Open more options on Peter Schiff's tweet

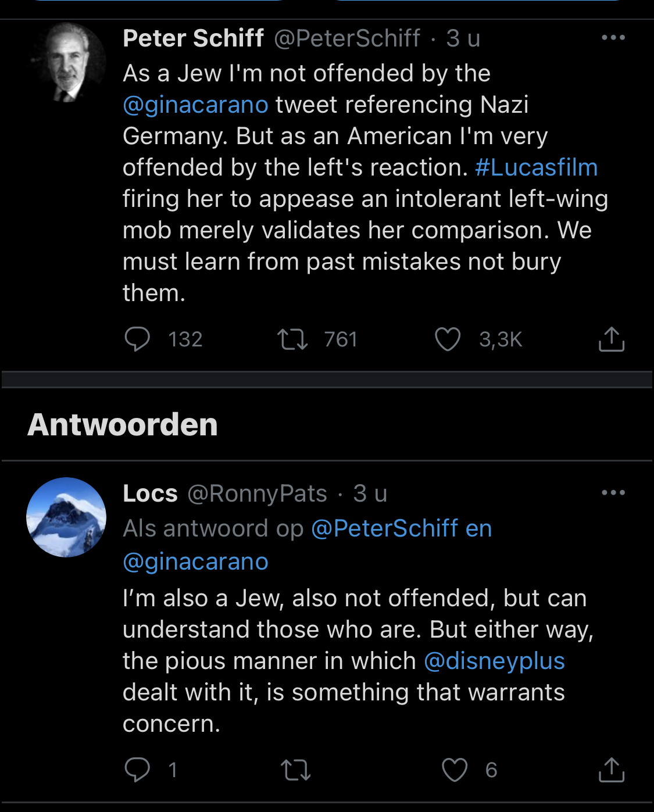coord(613,38)
